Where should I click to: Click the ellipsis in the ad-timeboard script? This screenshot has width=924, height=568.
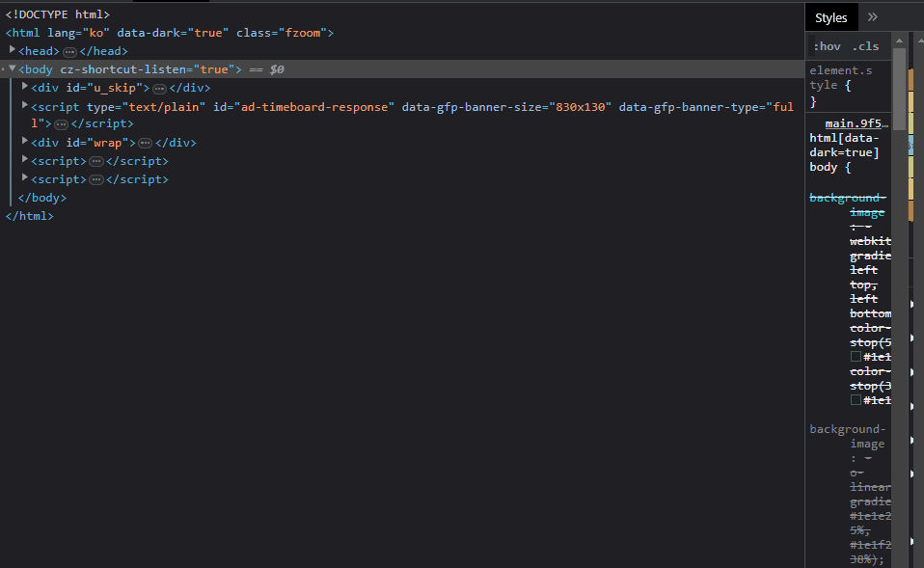point(61,124)
